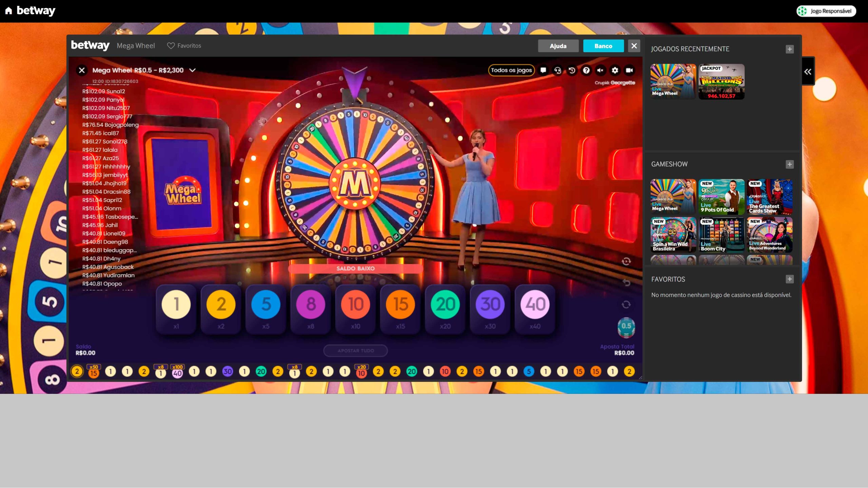This screenshot has width=868, height=488.
Task: Expand the Mega Wheel bet limits dropdown
Action: click(x=193, y=70)
